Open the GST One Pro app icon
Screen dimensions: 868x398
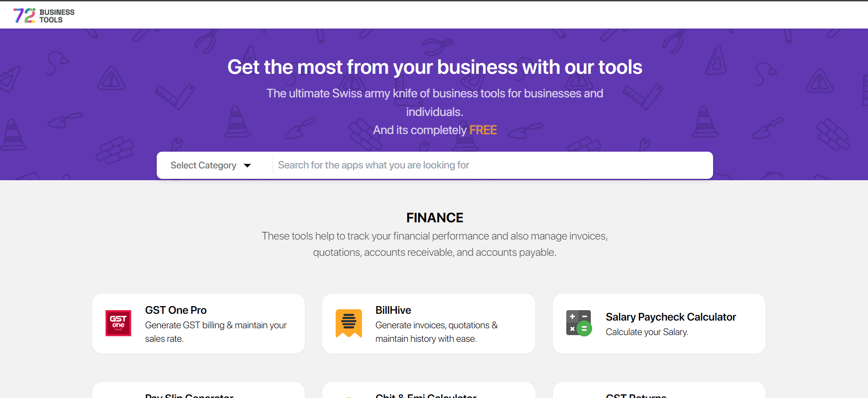(118, 323)
